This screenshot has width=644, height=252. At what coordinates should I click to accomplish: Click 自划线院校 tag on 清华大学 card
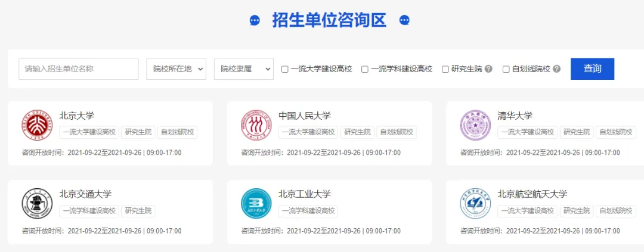point(616,132)
